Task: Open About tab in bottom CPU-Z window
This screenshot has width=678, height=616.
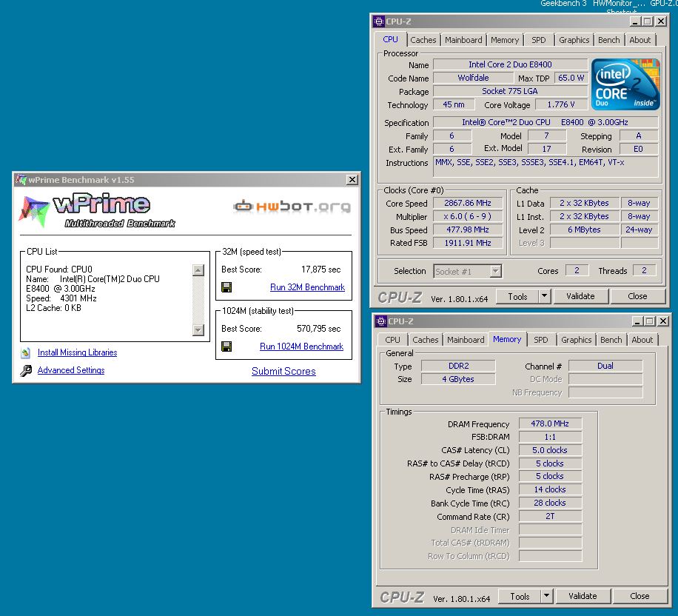Action: point(642,340)
